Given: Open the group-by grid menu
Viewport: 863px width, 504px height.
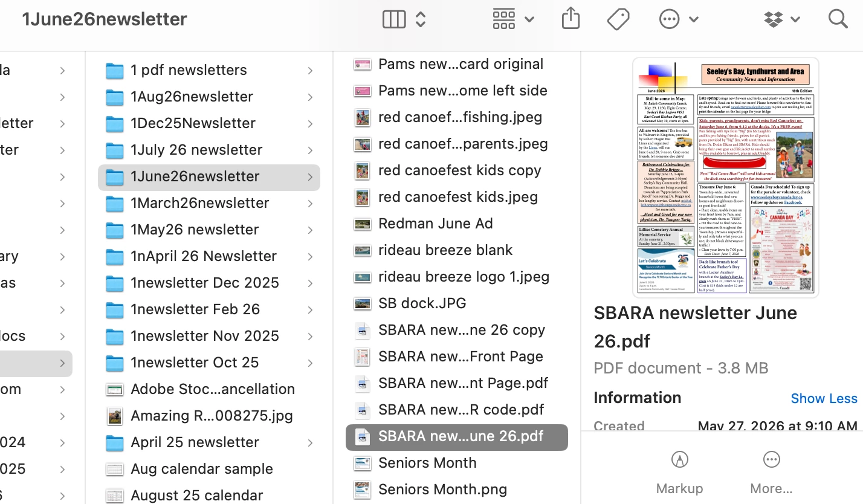Looking at the screenshot, I should tap(513, 19).
